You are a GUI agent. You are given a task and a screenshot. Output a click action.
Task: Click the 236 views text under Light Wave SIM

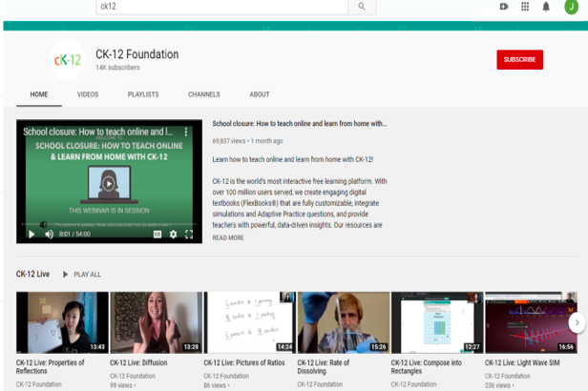coord(497,385)
